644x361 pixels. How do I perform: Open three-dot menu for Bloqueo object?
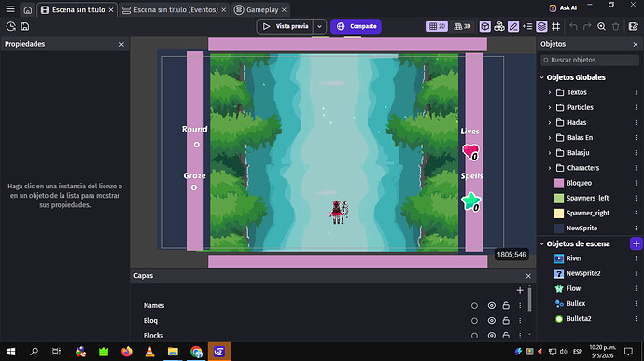[x=636, y=183]
